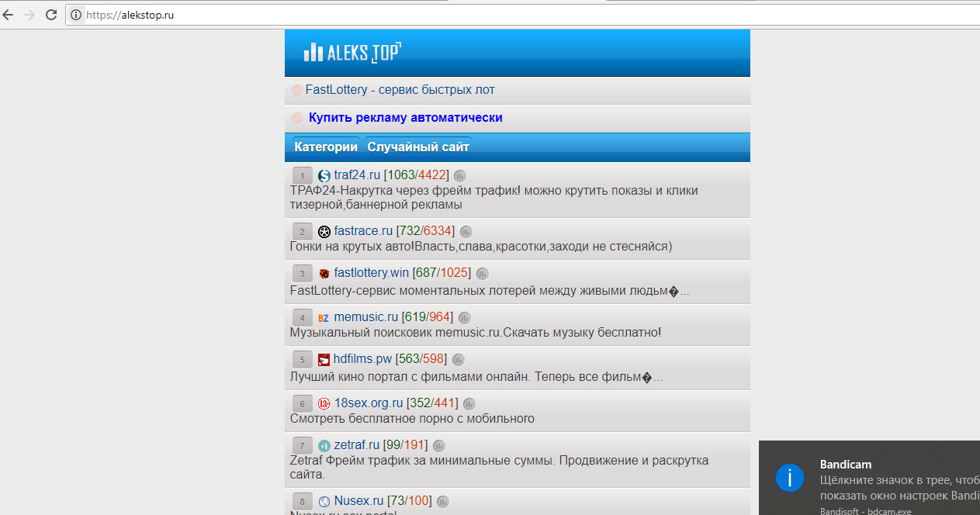Click the memusic.ru favicon
980x515 pixels.
pos(324,318)
